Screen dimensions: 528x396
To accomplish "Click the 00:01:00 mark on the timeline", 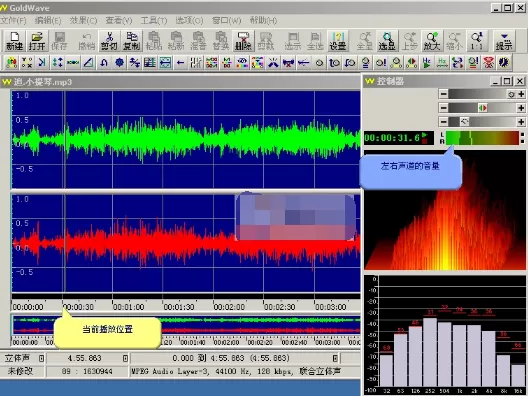I will tap(129, 307).
